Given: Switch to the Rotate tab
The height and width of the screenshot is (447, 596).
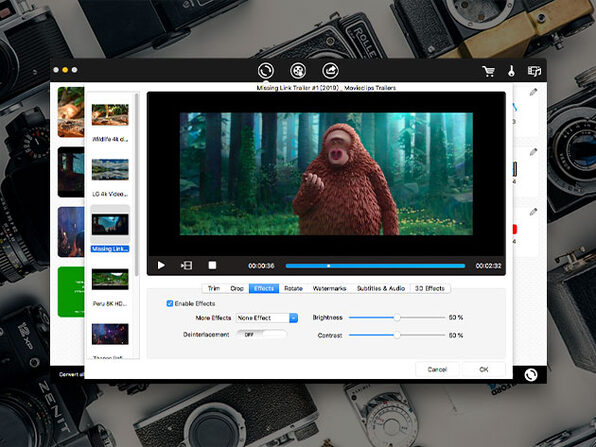Looking at the screenshot, I should (293, 288).
